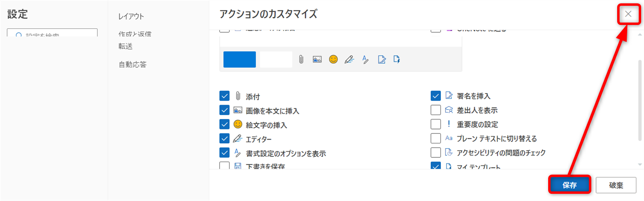Uncheck the 添付 checkbox
This screenshot has width=644, height=201.
tap(225, 96)
